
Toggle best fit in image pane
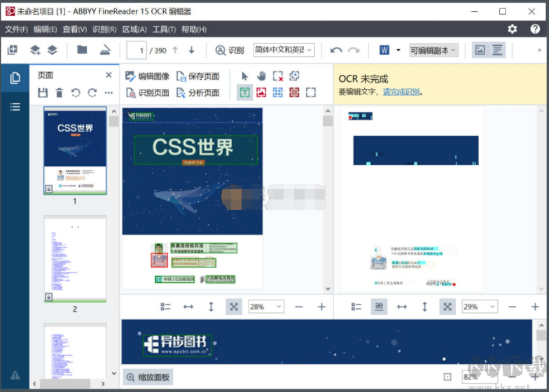[234, 307]
